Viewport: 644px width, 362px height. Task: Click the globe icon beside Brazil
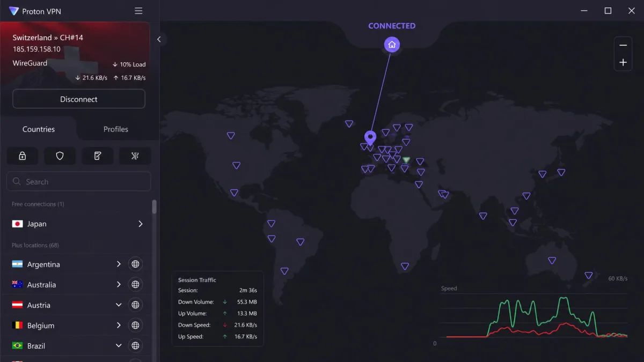(x=135, y=346)
